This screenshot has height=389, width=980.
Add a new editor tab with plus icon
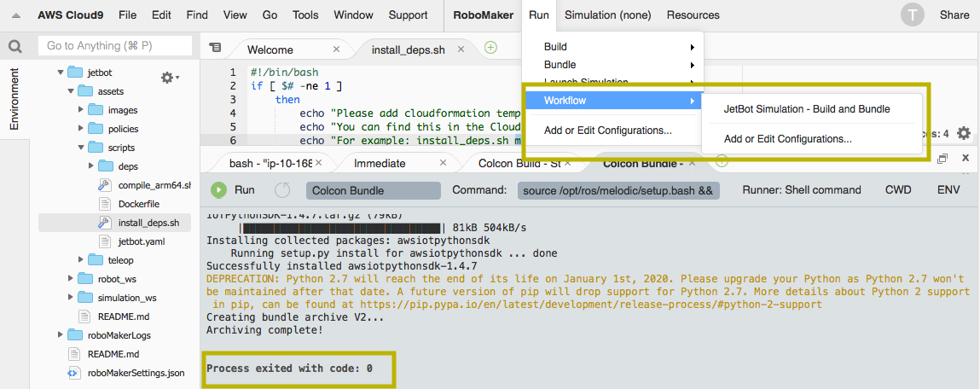pyautogui.click(x=491, y=47)
